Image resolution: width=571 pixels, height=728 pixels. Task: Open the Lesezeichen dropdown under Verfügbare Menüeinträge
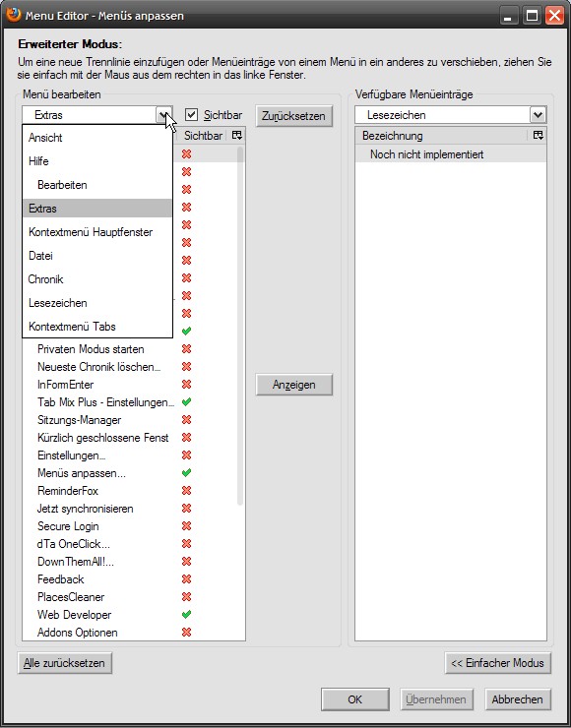pyautogui.click(x=451, y=115)
